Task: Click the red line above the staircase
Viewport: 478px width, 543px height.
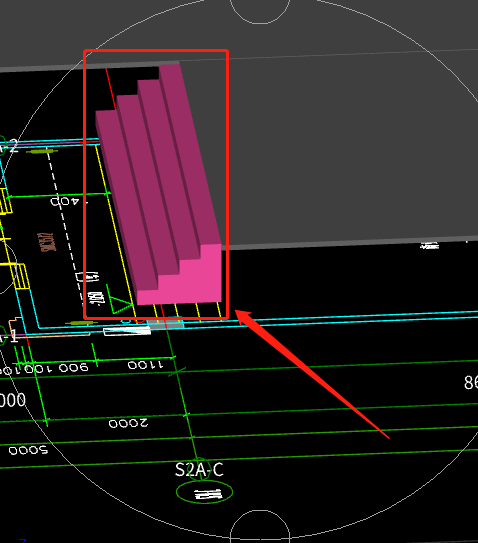Action: click(111, 88)
